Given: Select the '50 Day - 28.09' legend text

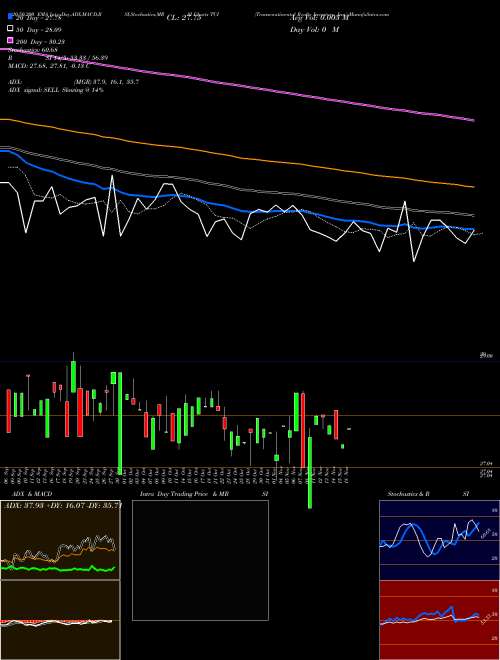Looking at the screenshot, I should [x=39, y=30].
